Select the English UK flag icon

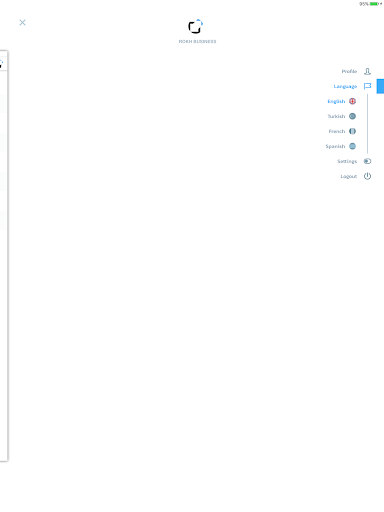(352, 101)
